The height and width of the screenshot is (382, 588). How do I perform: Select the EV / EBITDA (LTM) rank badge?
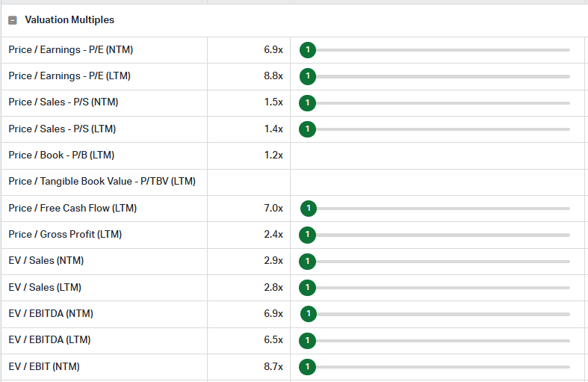point(308,341)
